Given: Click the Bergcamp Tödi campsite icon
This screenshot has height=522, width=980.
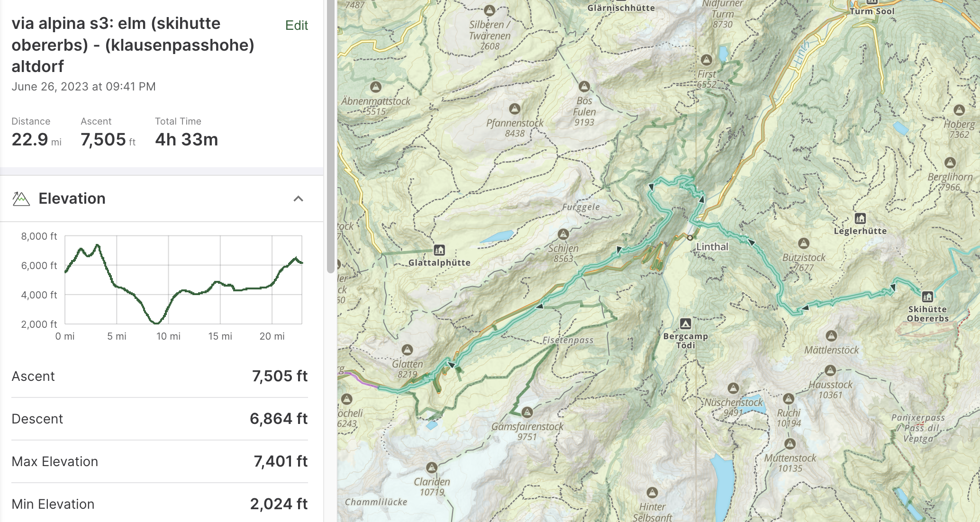Looking at the screenshot, I should [685, 324].
